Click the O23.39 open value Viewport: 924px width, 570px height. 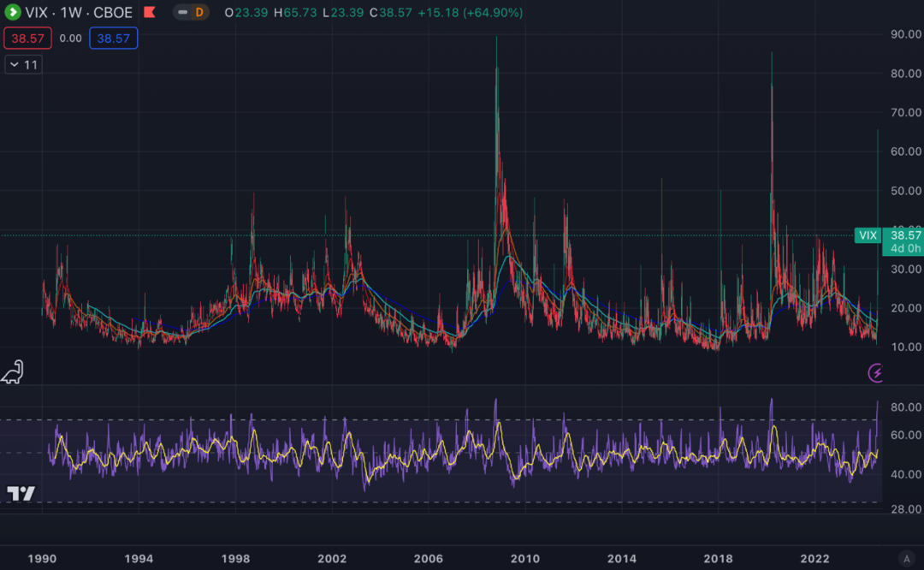pyautogui.click(x=246, y=12)
